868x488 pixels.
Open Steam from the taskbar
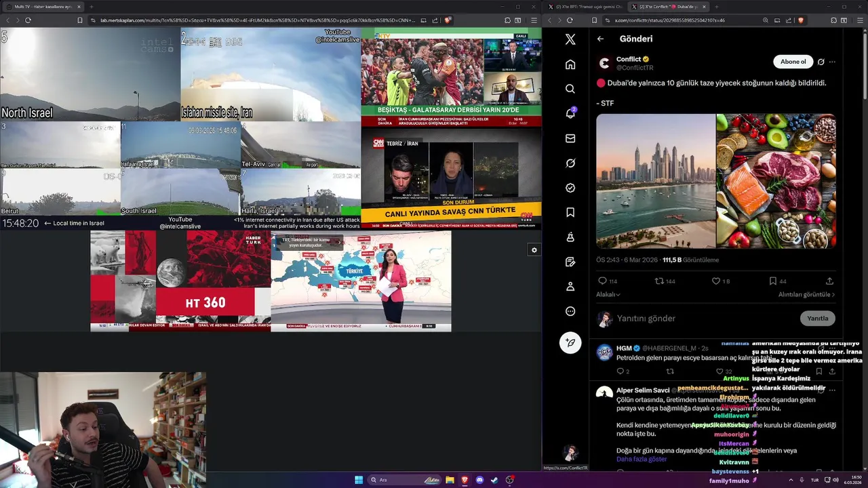tap(494, 480)
